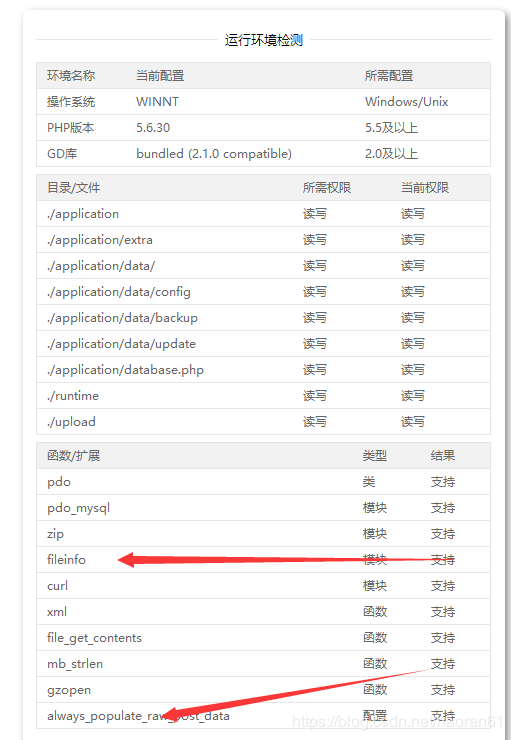Select the './application/data/config' entry
This screenshot has height=740, width=511.
(118, 292)
